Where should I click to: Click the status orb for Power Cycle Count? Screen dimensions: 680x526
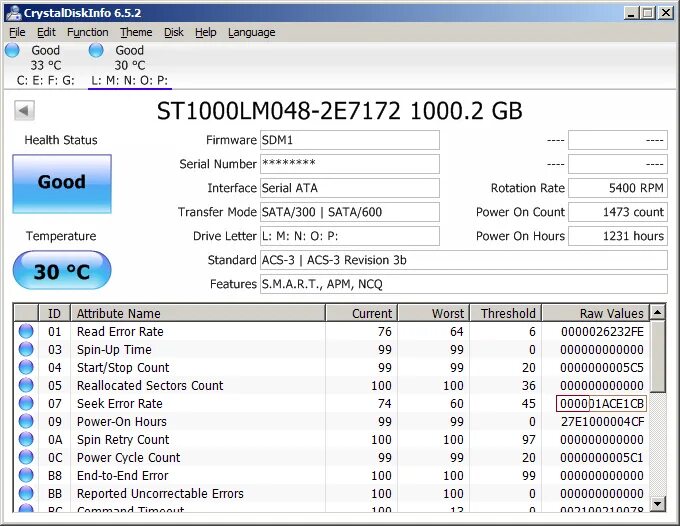click(x=26, y=457)
